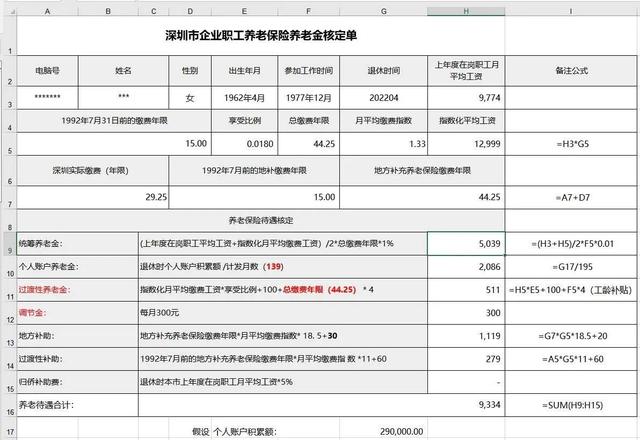Click the 1,119 value cell

[466, 336]
